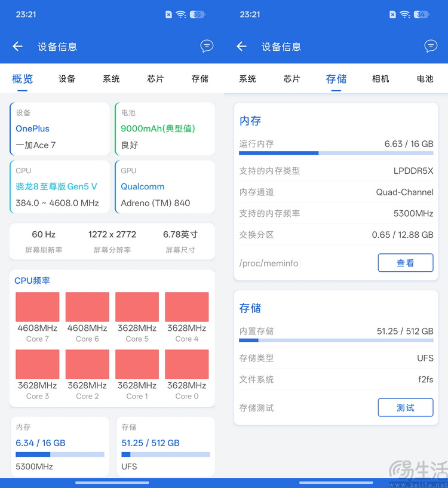This screenshot has height=488, width=448.
Task: Click the 查看 button for /proc/meminfo
Action: pyautogui.click(x=406, y=263)
